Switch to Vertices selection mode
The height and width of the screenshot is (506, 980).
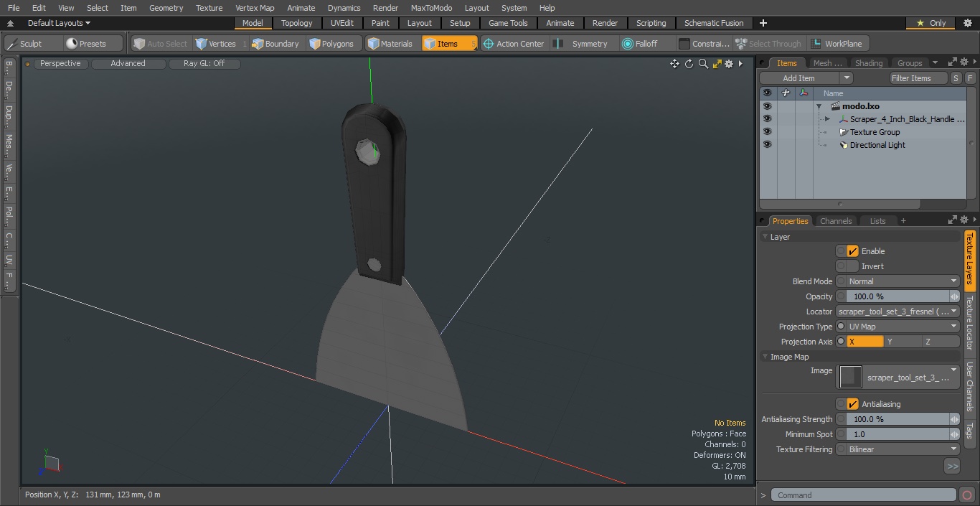(x=221, y=44)
